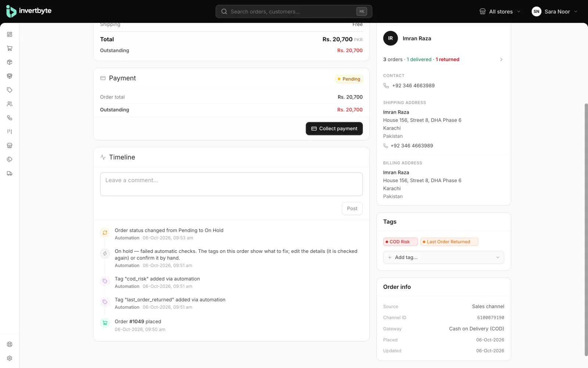Click Channel ID value 6100079190
The image size is (588, 368).
(491, 318)
